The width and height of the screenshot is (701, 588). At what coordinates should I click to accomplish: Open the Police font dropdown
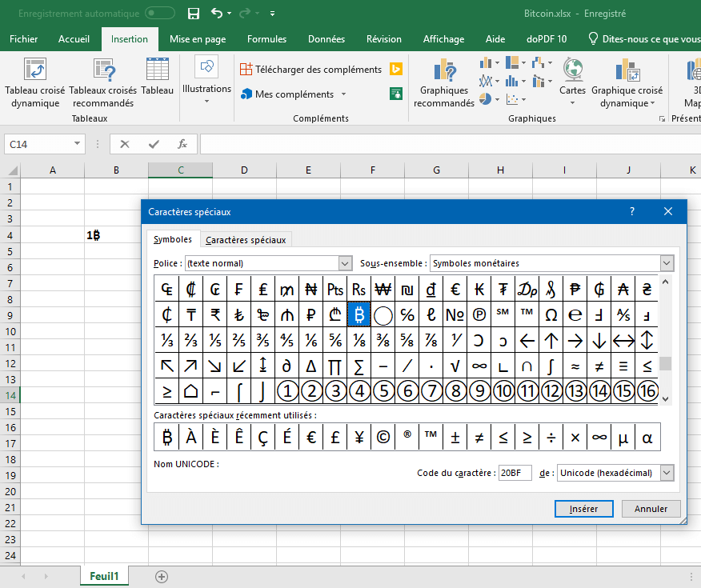[x=345, y=263]
